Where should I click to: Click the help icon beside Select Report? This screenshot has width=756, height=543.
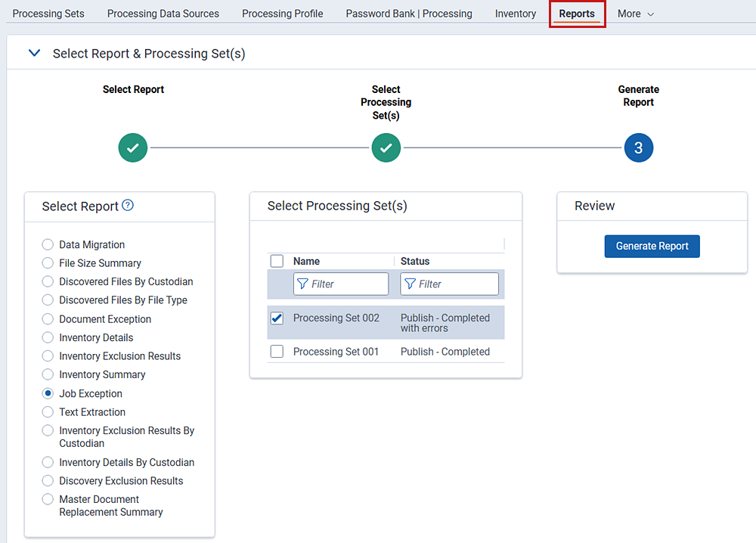tap(128, 205)
